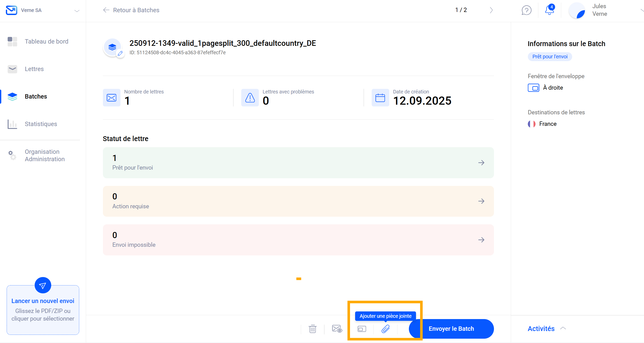Screen dimensions: 644x343
Task: Click the envelope window position icon
Action: (x=362, y=329)
